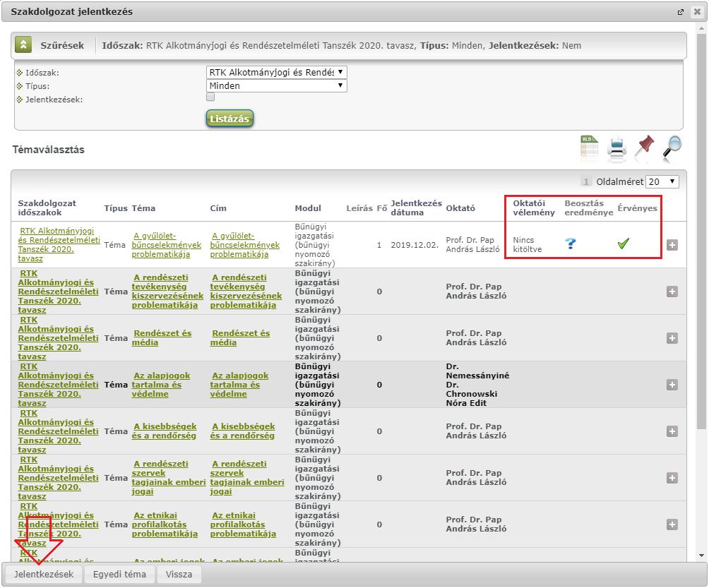The image size is (709, 588).
Task: Toggle the Jelentkezések checkbox
Action: (210, 97)
